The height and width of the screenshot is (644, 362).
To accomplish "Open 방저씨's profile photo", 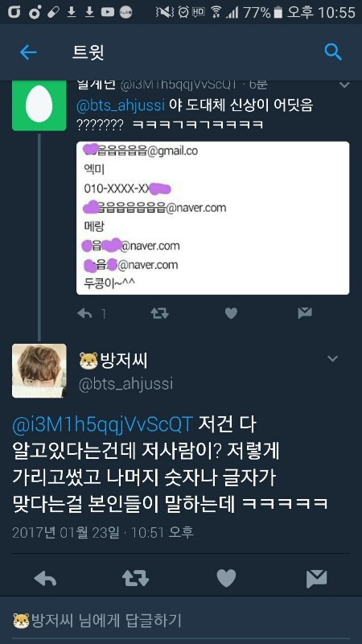I will [x=39, y=371].
